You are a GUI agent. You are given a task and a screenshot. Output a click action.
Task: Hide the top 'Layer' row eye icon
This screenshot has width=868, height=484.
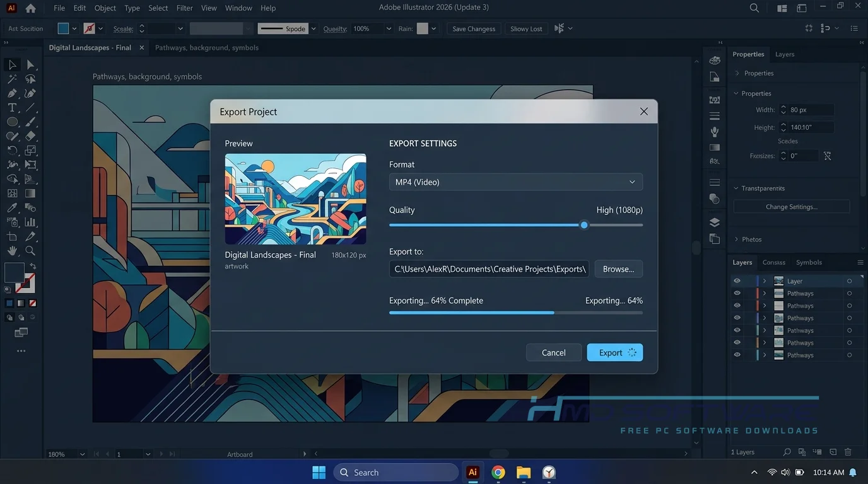(737, 281)
